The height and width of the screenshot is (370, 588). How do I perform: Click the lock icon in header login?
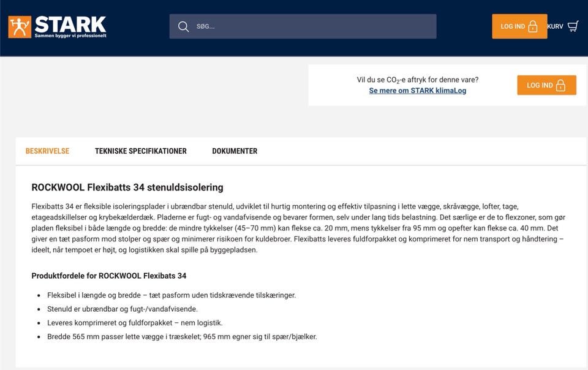pos(532,26)
